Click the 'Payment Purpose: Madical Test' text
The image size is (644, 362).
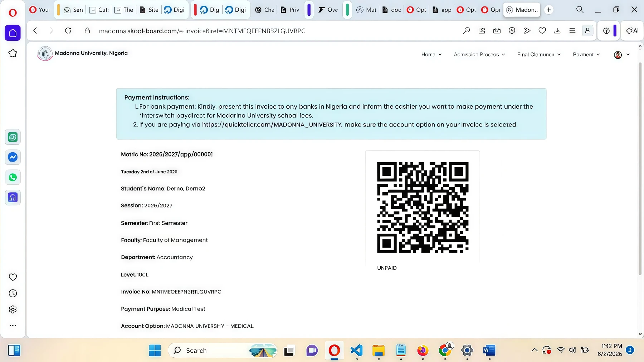click(x=163, y=309)
